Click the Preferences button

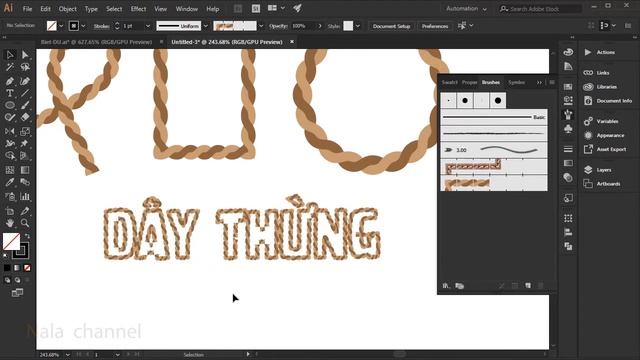pos(435,26)
